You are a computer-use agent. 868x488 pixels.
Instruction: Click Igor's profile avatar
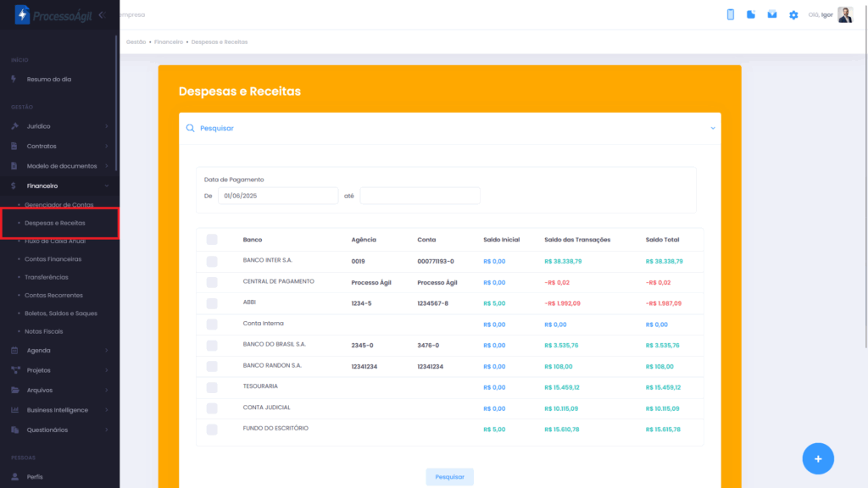tap(845, 15)
